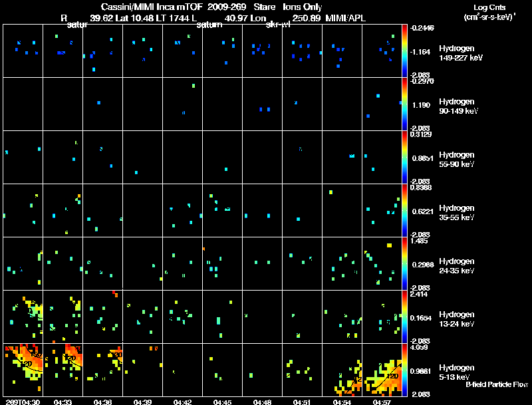Select the colorbar value "0.8851"
The image size is (532, 405).
pyautogui.click(x=422, y=158)
